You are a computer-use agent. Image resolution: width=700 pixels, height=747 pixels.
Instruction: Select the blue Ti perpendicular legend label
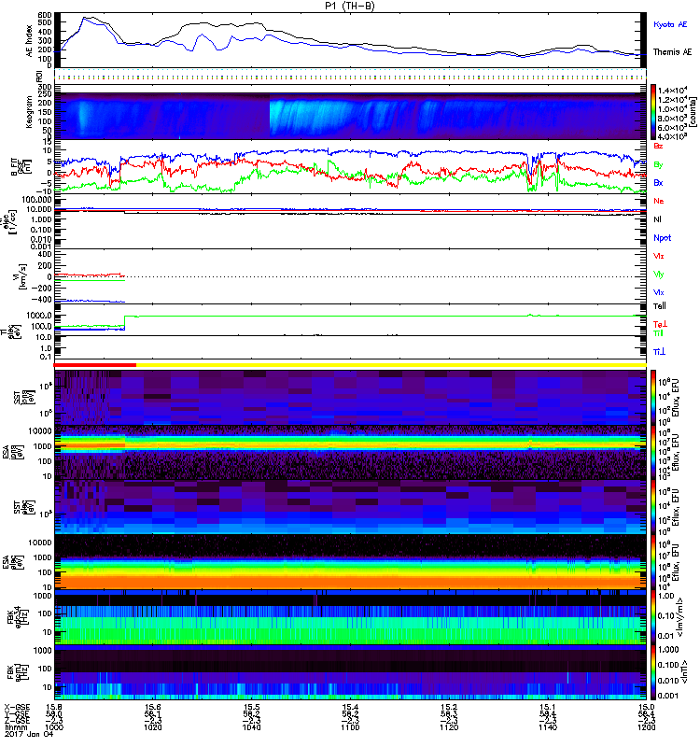660,352
